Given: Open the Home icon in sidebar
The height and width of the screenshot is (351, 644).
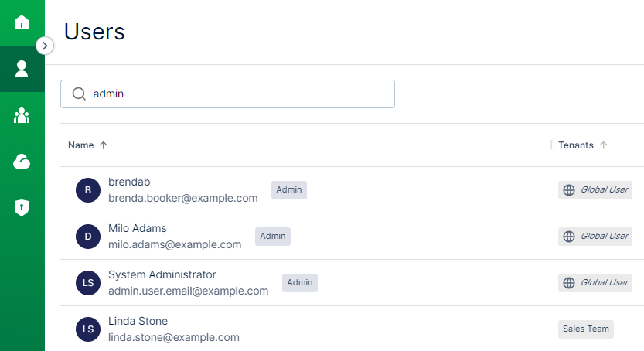Looking at the screenshot, I should tap(22, 22).
